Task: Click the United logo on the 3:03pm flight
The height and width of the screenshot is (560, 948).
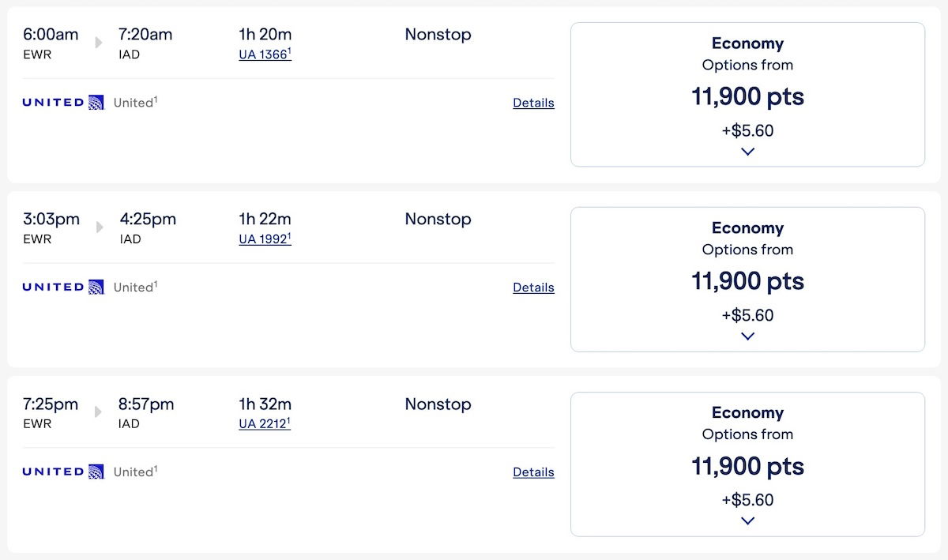Action: (x=63, y=287)
